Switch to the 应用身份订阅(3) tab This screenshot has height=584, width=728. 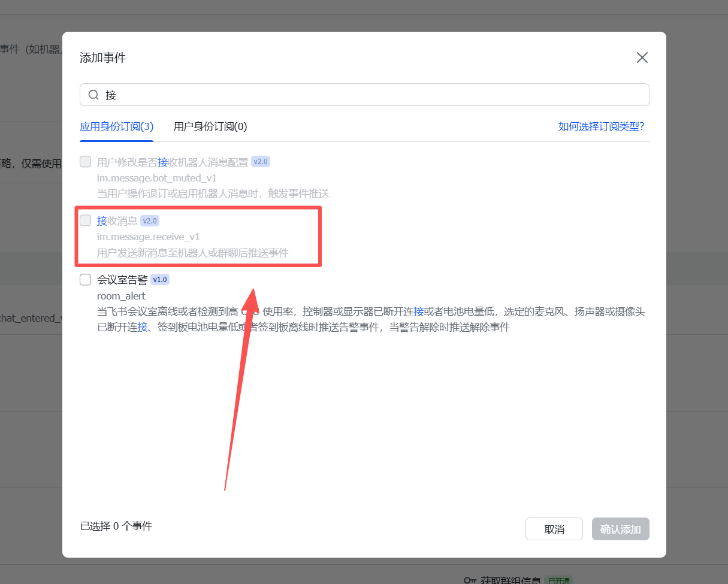point(117,126)
